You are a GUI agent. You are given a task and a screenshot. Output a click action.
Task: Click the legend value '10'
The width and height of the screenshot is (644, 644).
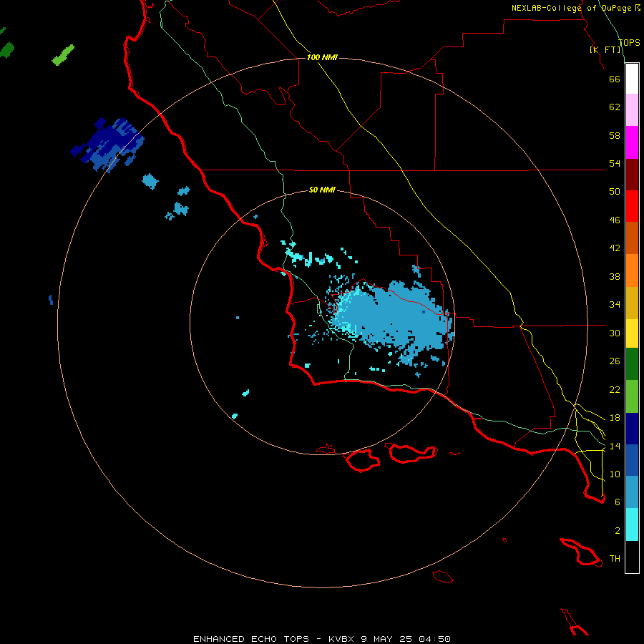point(615,474)
